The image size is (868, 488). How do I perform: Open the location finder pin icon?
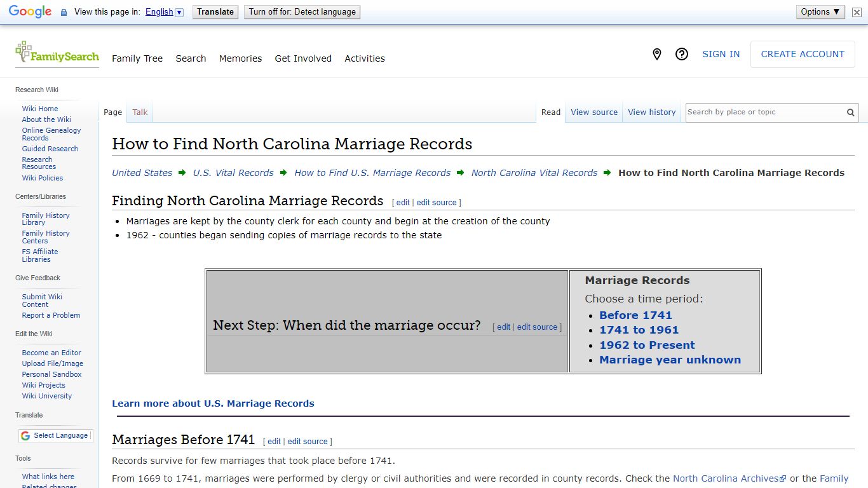pyautogui.click(x=657, y=54)
